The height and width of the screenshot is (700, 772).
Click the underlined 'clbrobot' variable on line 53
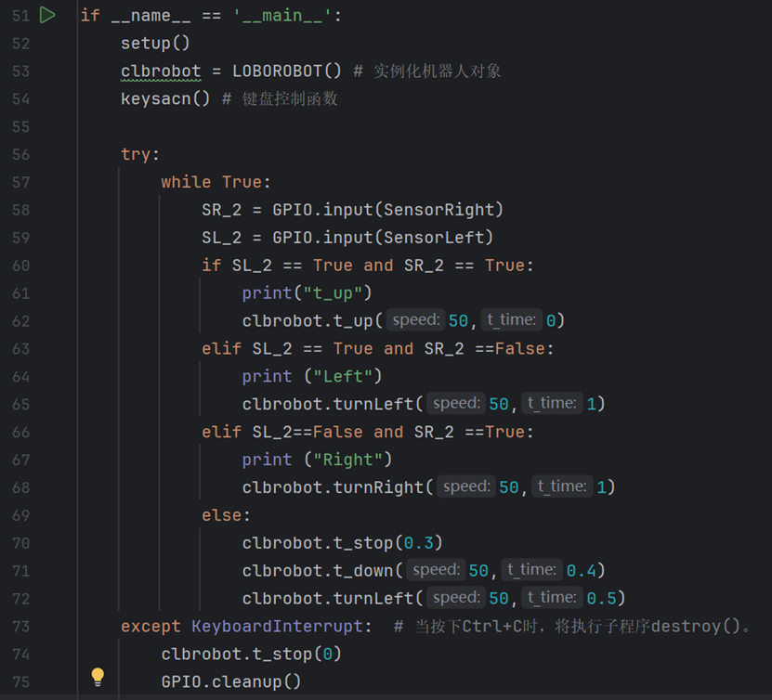(x=161, y=71)
